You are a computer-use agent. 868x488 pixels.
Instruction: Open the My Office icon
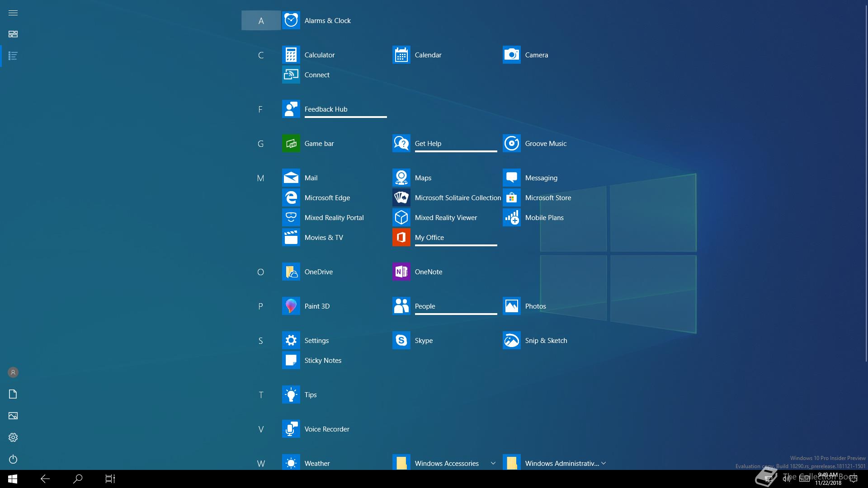(401, 238)
